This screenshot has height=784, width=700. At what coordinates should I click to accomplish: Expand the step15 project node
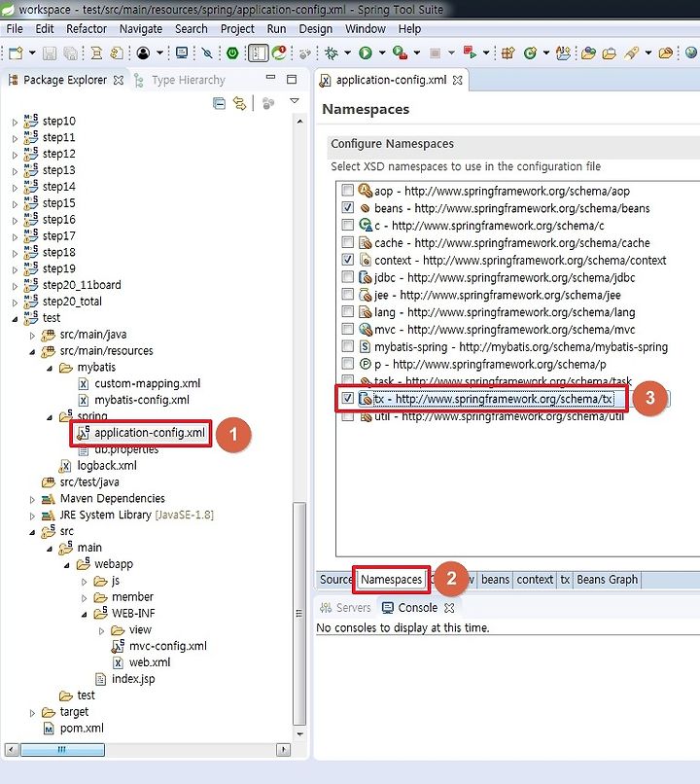click(15, 203)
